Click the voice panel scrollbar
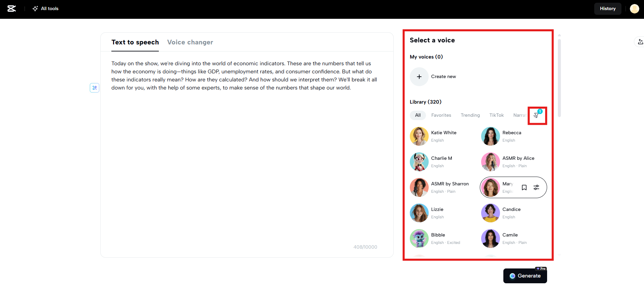644x291 pixels. pos(559,77)
